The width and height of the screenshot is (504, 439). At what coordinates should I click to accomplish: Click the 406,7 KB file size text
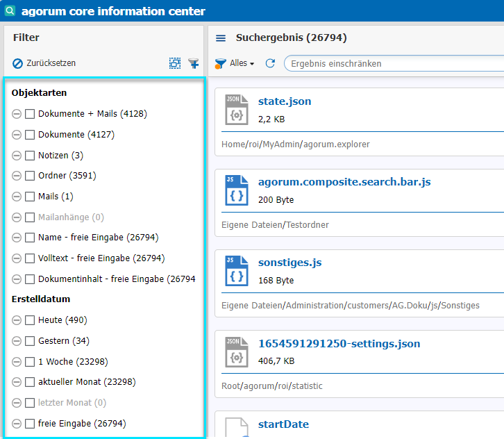click(276, 361)
